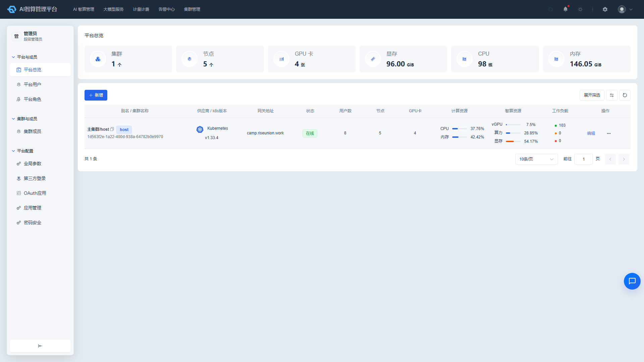Click the 编辑 link for host cluster
The image size is (644, 362).
pos(591,133)
